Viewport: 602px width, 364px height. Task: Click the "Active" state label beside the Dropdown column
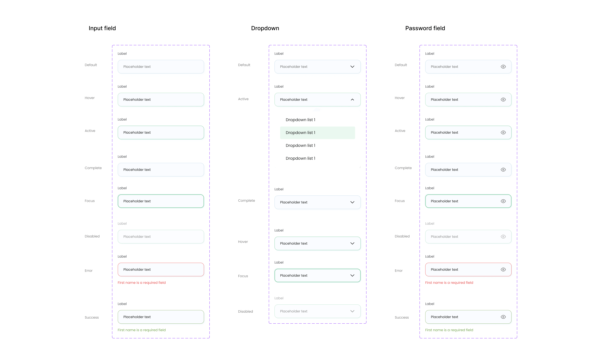point(243,99)
